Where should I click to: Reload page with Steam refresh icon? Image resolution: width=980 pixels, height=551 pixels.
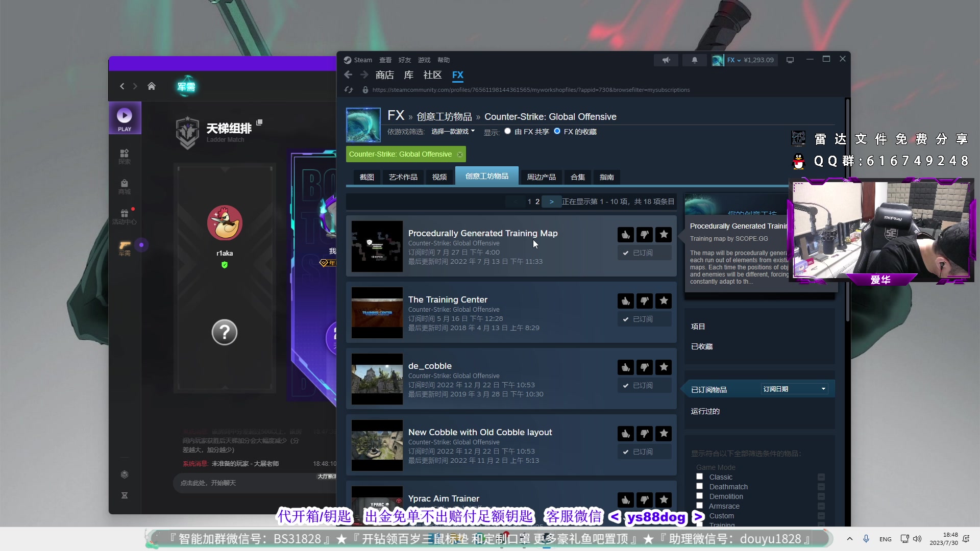[349, 90]
